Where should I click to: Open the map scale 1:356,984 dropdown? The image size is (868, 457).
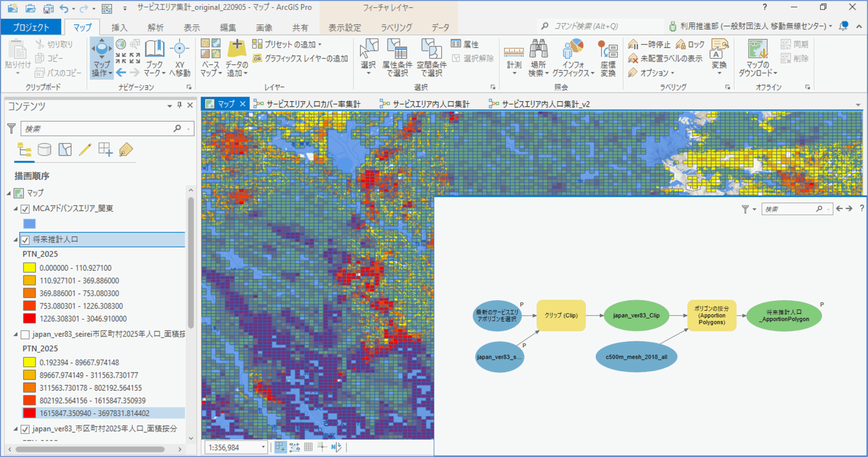[263, 448]
